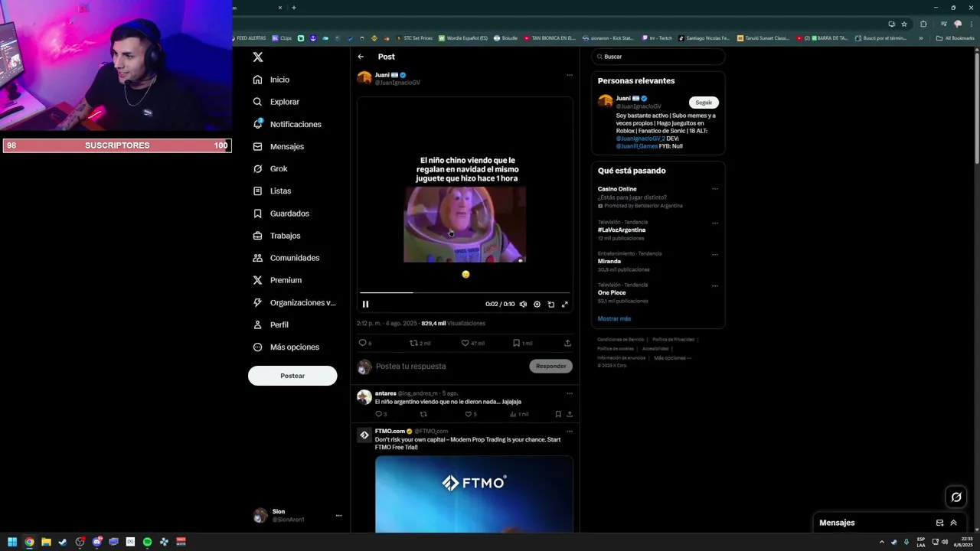The width and height of the screenshot is (980, 551).
Task: Click Mostrar más link
Action: (614, 319)
